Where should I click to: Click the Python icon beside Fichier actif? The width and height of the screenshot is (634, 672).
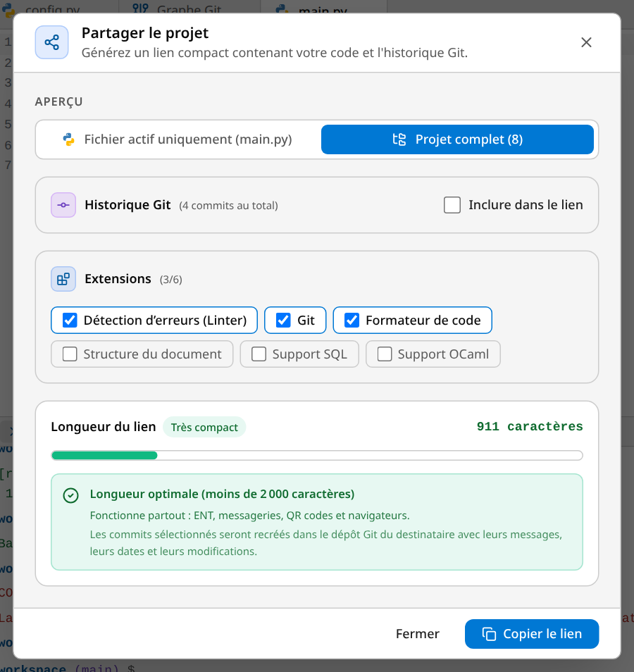coord(68,139)
